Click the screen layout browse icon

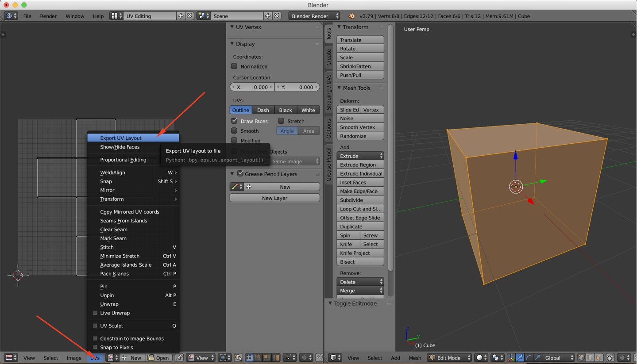click(116, 16)
